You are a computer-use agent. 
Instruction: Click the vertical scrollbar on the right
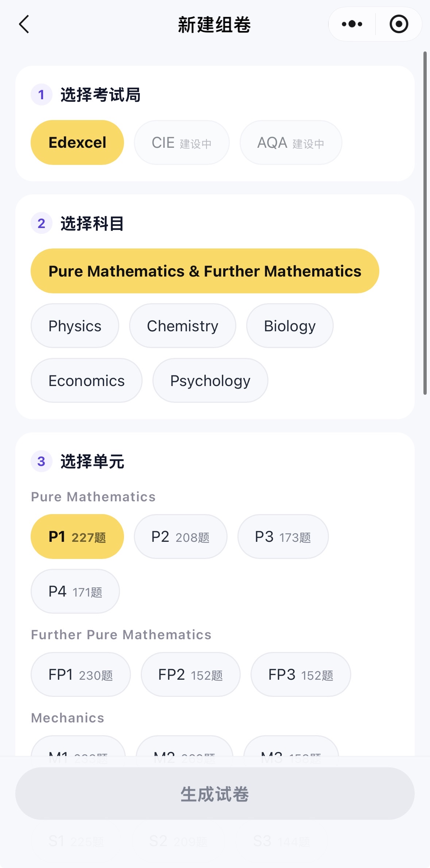pos(425,223)
